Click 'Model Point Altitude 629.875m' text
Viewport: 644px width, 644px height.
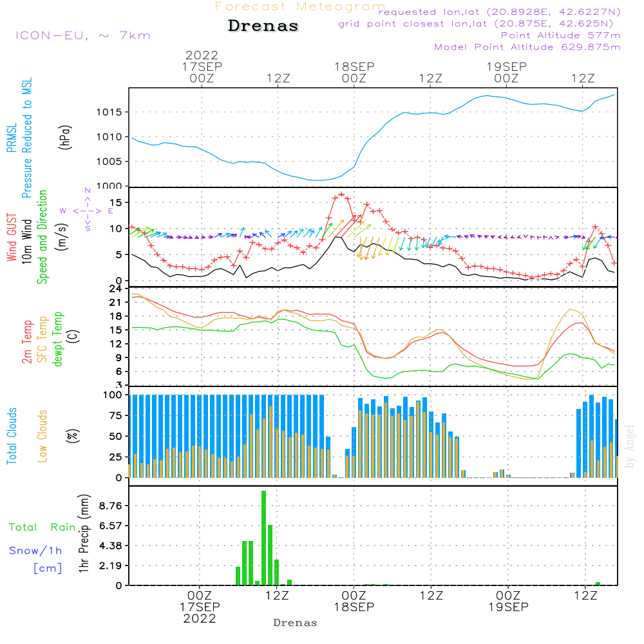click(527, 47)
